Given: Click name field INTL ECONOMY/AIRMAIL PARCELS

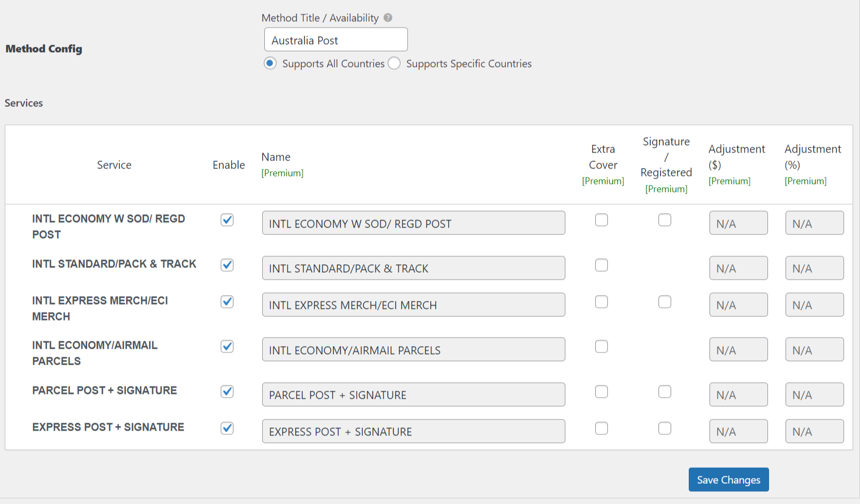Looking at the screenshot, I should click(414, 350).
